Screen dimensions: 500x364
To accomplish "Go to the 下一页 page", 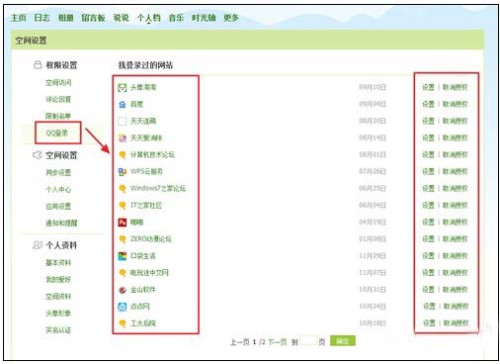I will [277, 342].
